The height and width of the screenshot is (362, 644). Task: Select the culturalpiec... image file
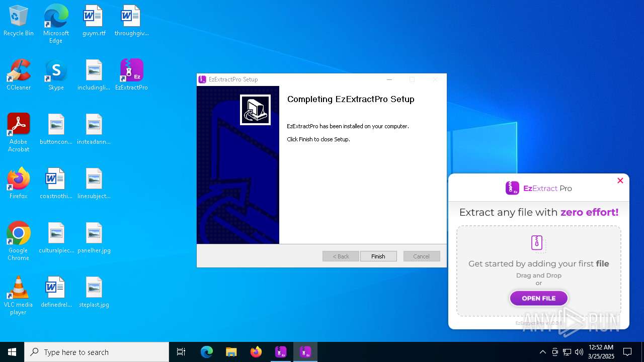pos(56,238)
